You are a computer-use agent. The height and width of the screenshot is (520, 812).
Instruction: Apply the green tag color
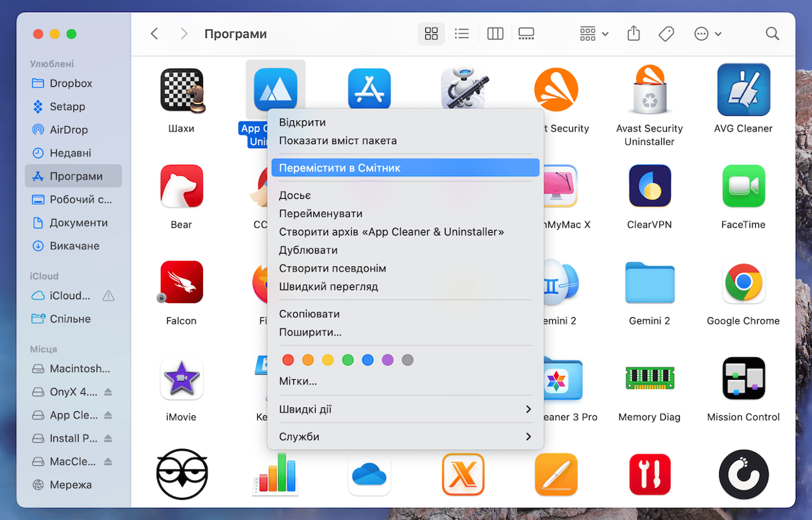[x=347, y=360]
